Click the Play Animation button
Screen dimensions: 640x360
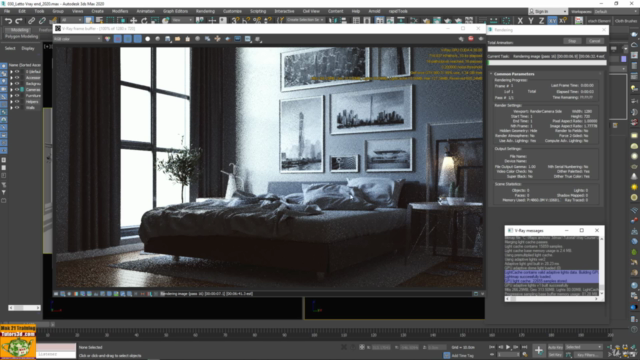coord(508,347)
